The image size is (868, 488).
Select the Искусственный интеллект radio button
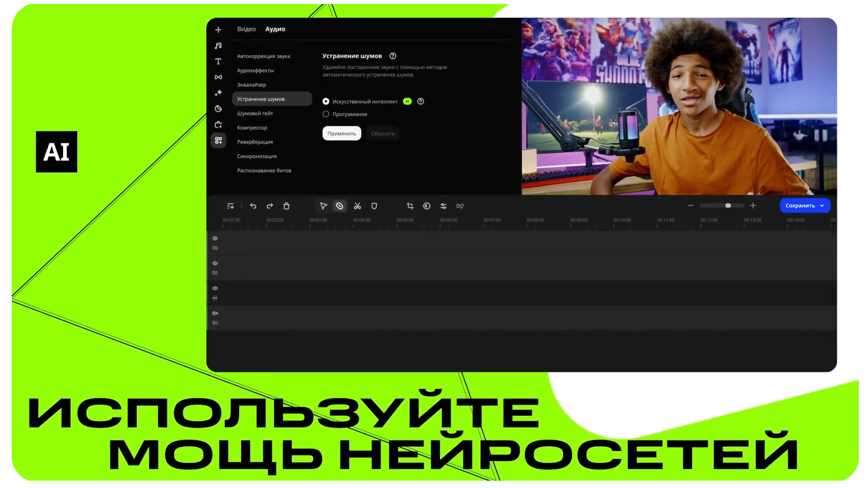point(326,102)
